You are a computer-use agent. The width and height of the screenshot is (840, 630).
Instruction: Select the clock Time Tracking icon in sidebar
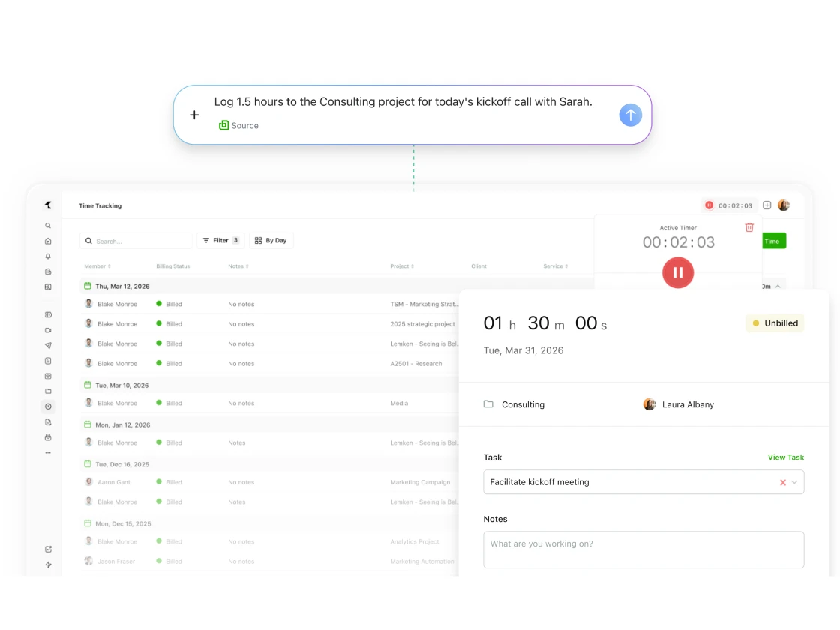pyautogui.click(x=48, y=406)
